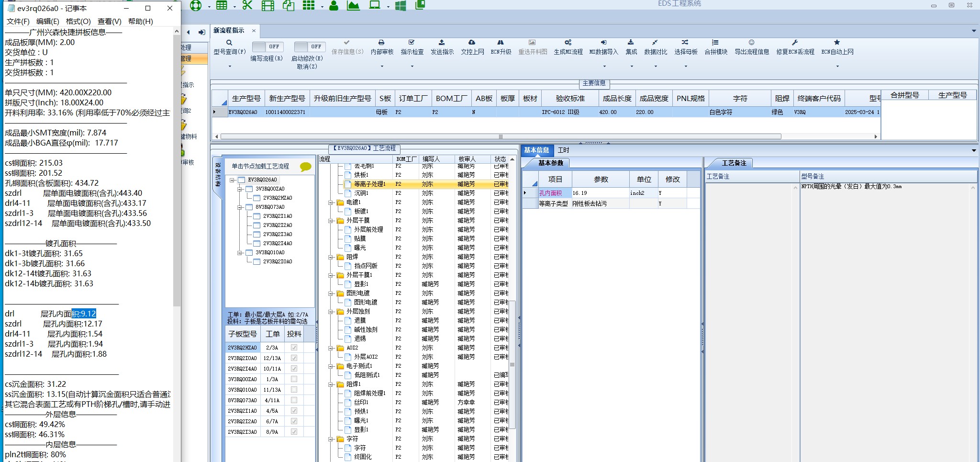
Task: Click 内部审核 printer icon
Action: [381, 43]
